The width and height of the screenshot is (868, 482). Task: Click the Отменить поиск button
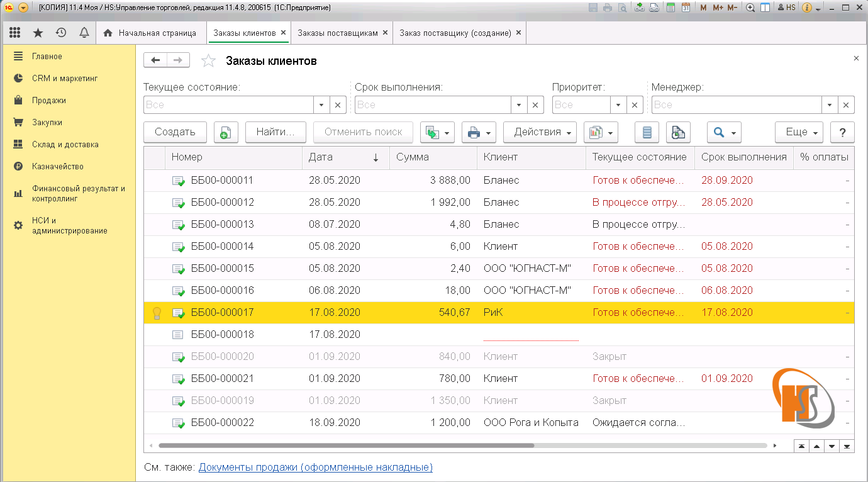(363, 132)
